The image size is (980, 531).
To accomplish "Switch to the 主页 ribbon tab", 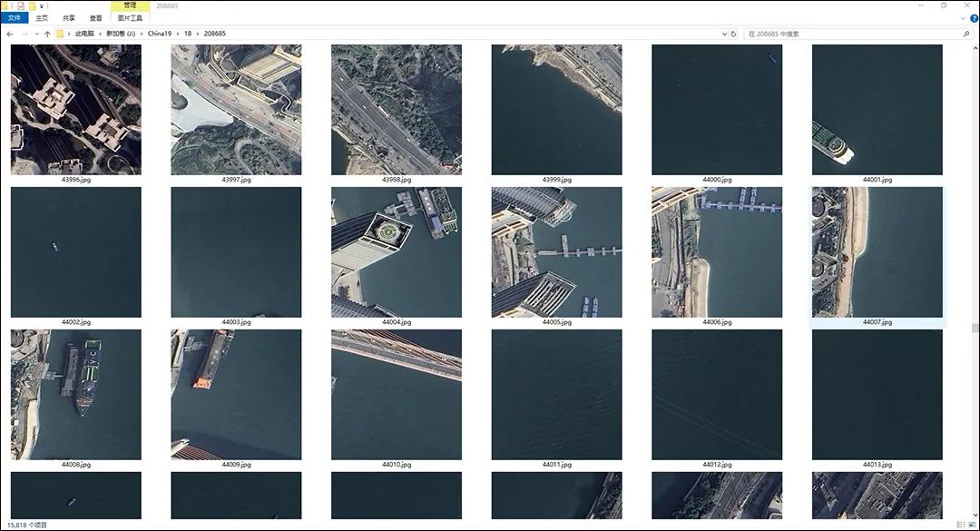I will point(42,18).
